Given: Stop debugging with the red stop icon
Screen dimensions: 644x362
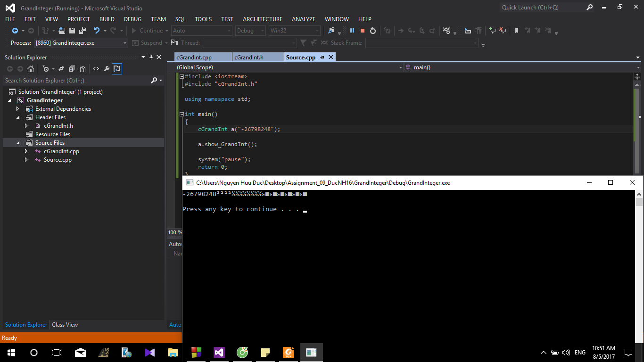Looking at the screenshot, I should pyautogui.click(x=362, y=31).
